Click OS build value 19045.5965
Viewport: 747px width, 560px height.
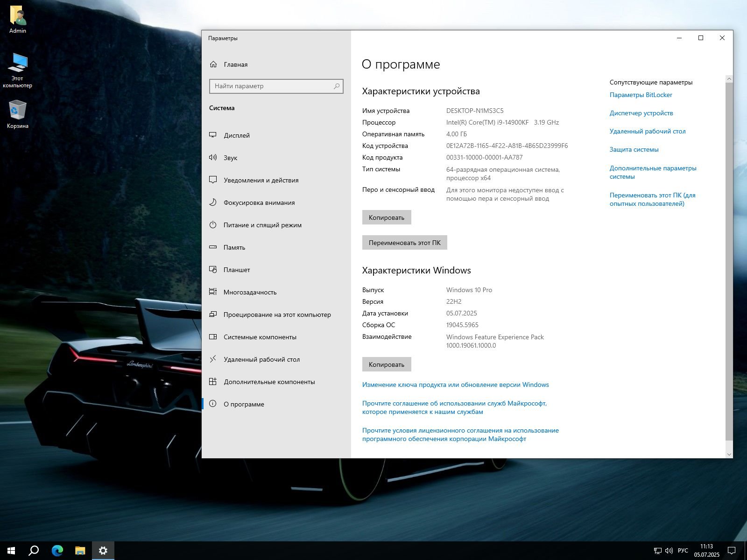tap(462, 325)
